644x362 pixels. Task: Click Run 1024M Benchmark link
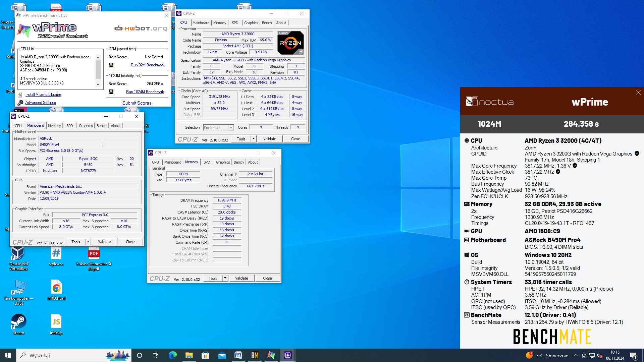tap(145, 92)
